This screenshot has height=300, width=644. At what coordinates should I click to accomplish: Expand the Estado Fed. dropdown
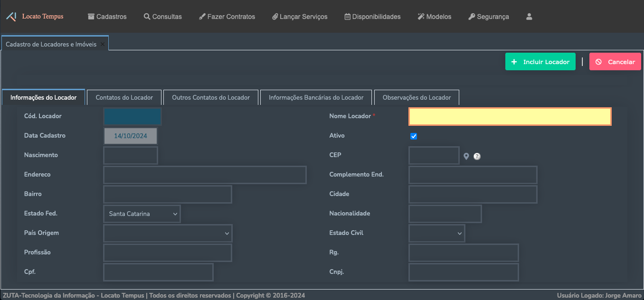[142, 214]
